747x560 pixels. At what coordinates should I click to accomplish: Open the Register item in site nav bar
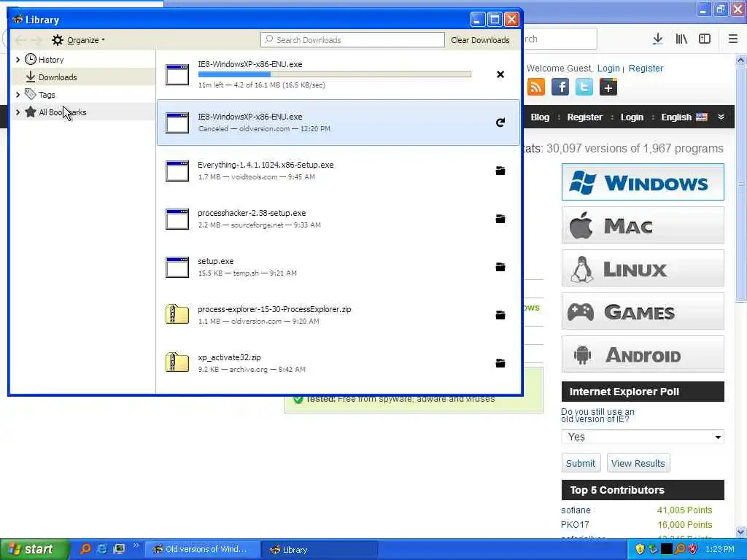tap(584, 117)
